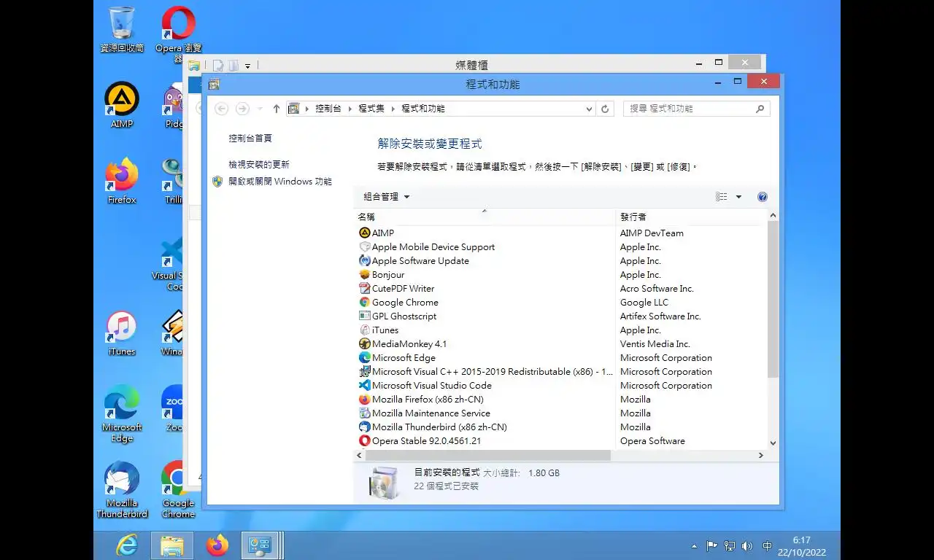Open 開啟或關閉 Windows 功能 link
The width and height of the screenshot is (934, 560).
[280, 182]
